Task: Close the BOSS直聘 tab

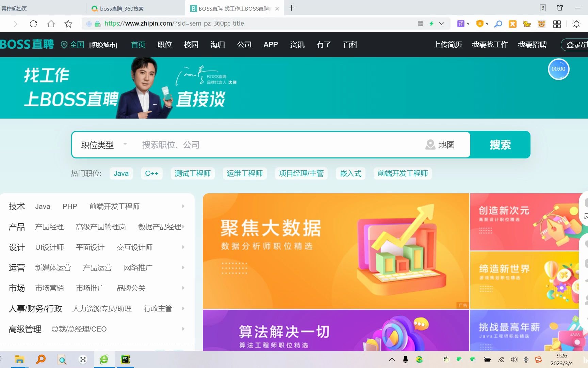Action: pos(277,9)
